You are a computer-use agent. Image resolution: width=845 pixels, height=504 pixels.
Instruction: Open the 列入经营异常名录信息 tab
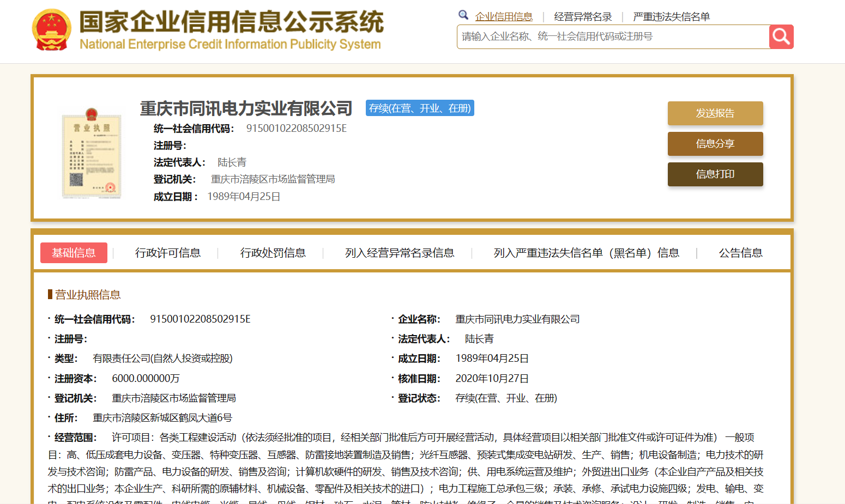(400, 253)
